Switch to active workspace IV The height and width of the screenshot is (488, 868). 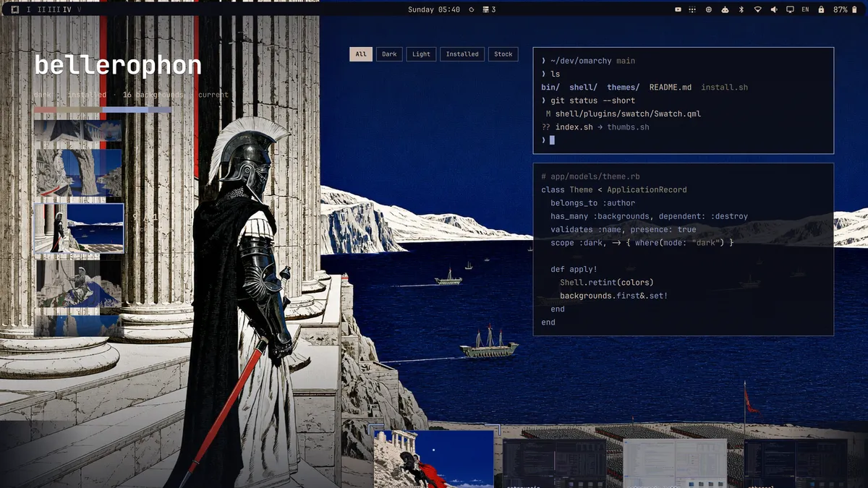coord(67,9)
